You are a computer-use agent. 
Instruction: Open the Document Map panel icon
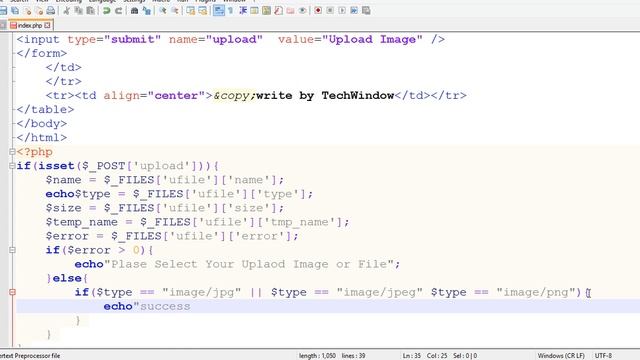click(x=267, y=11)
